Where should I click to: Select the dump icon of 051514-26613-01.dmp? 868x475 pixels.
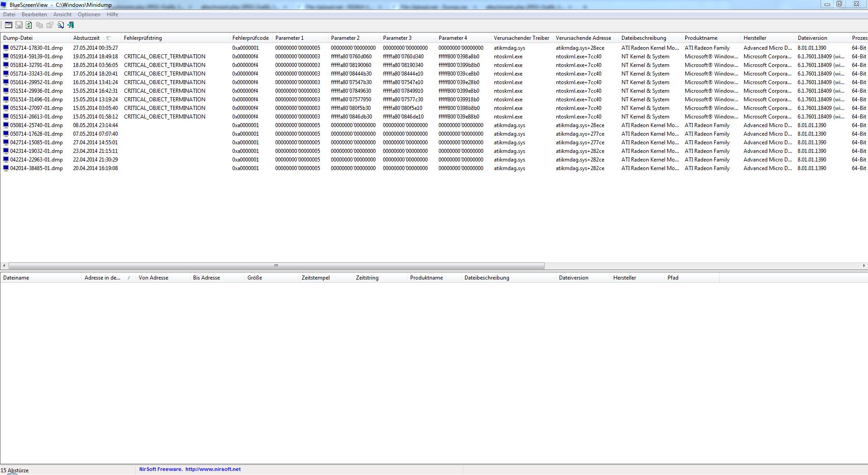click(x=6, y=116)
